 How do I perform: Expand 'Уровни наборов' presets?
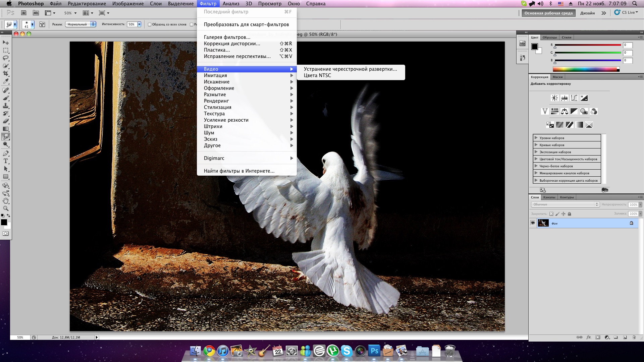click(536, 138)
